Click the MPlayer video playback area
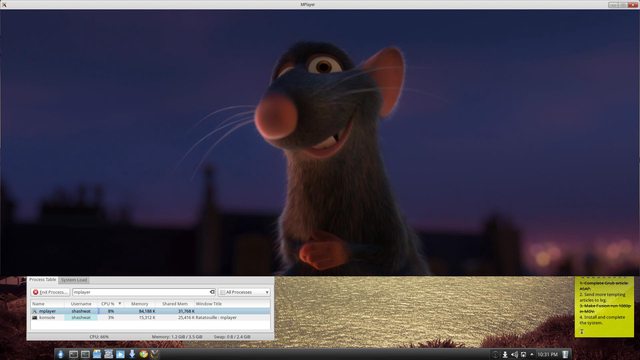640x360 pixels. point(320,142)
